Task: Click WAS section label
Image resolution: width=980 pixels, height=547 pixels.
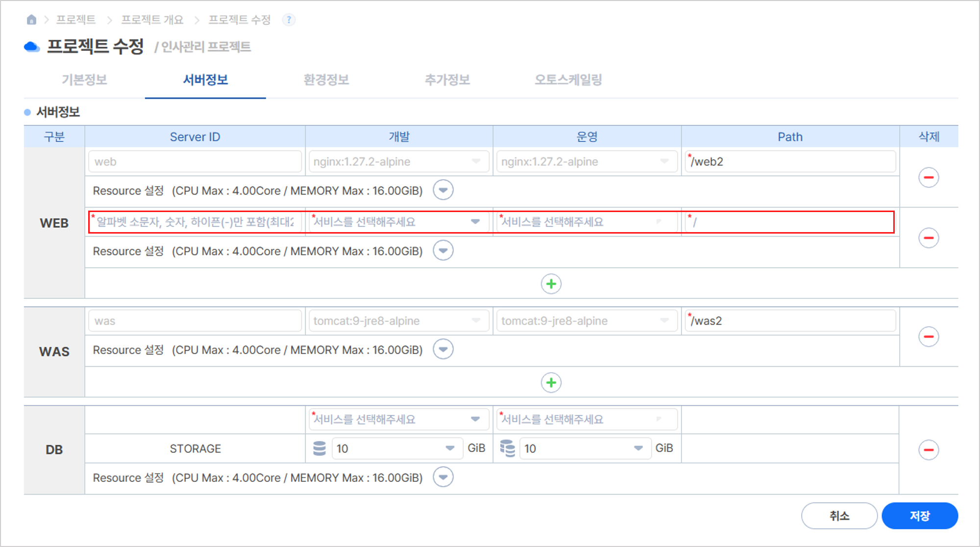Action: [54, 352]
